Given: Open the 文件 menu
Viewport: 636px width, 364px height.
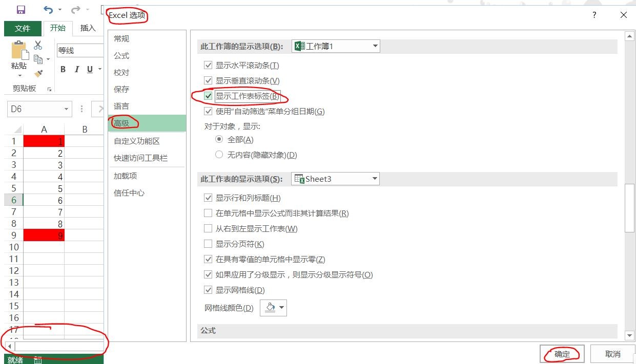Looking at the screenshot, I should pyautogui.click(x=23, y=28).
